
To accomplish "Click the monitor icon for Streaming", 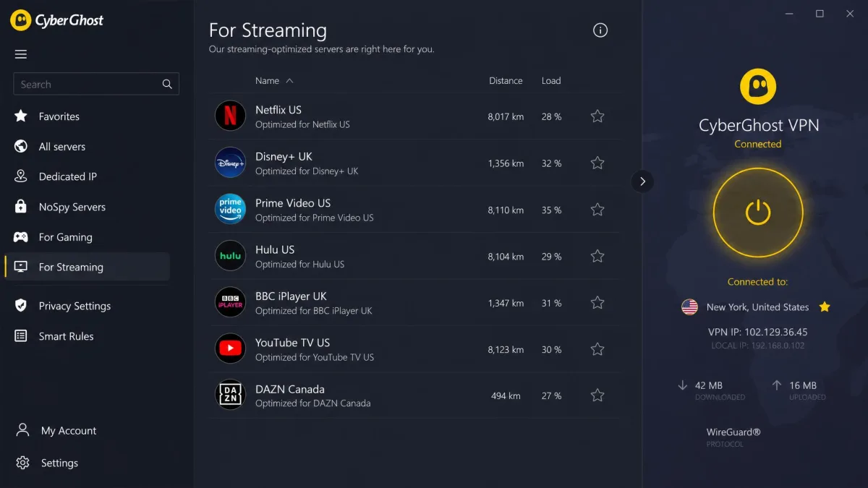I will [x=21, y=267].
